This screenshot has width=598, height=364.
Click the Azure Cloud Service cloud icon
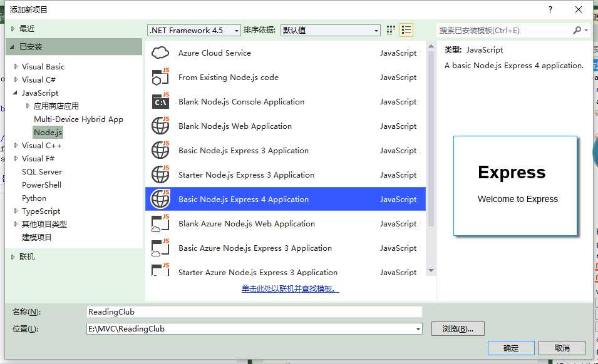click(160, 53)
